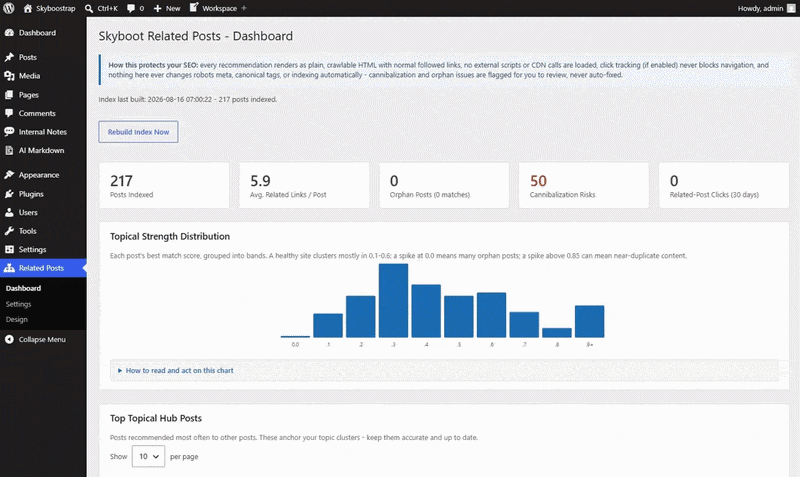Click the 50 Cannibalization Risks card
800x477 pixels.
click(584, 185)
